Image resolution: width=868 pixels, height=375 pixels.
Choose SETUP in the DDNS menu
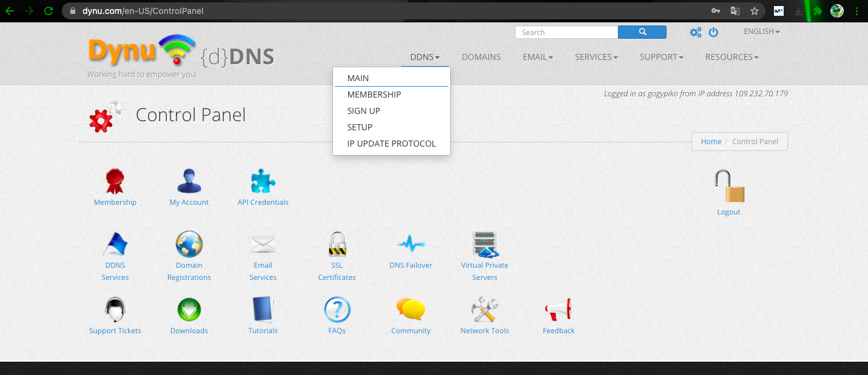tap(360, 127)
